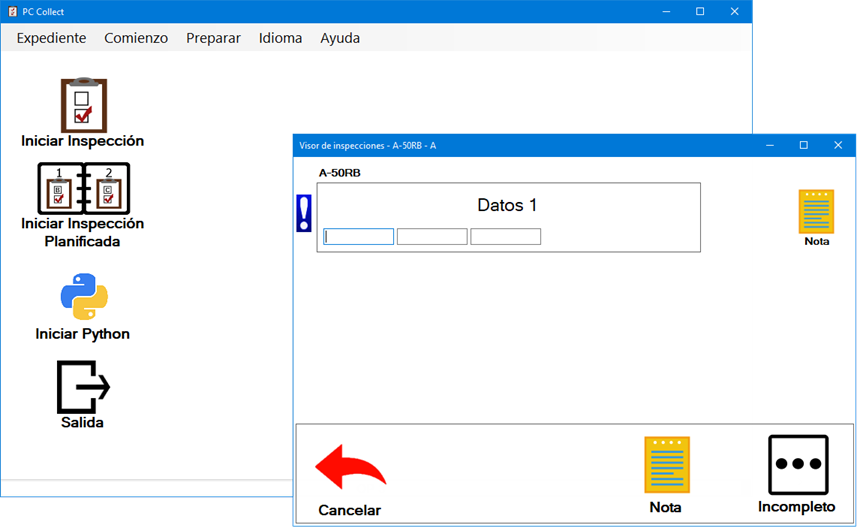The width and height of the screenshot is (857, 528).
Task: Minimize the PC Collect main window
Action: (x=665, y=11)
